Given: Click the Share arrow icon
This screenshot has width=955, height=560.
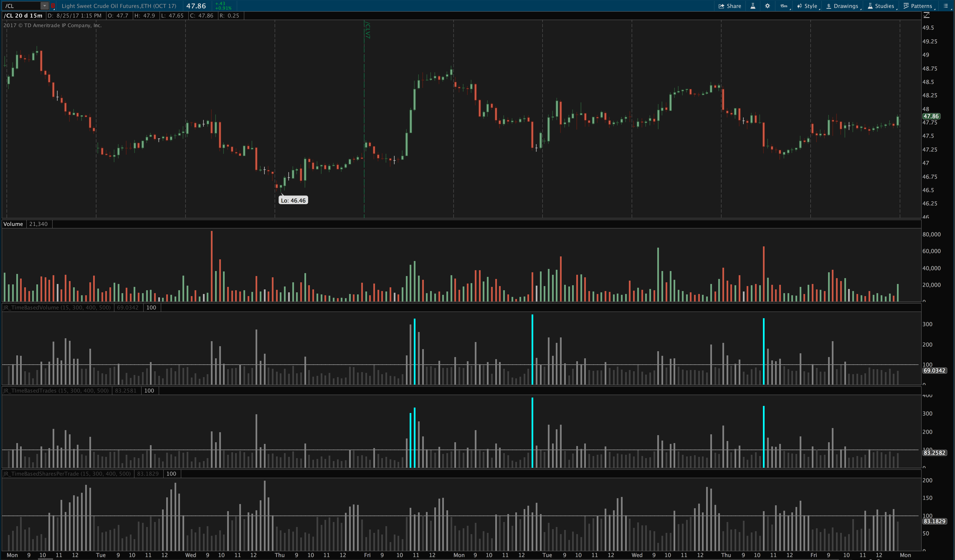Looking at the screenshot, I should [721, 6].
